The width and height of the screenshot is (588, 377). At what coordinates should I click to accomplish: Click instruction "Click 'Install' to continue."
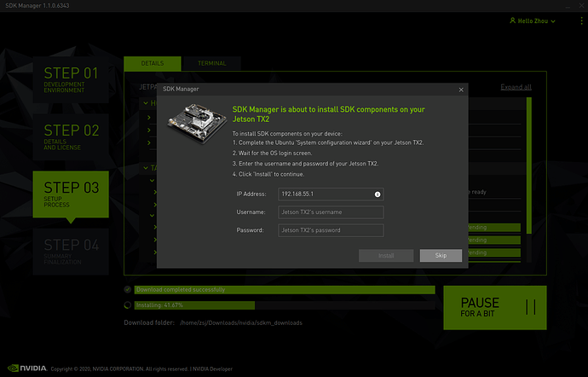(268, 174)
